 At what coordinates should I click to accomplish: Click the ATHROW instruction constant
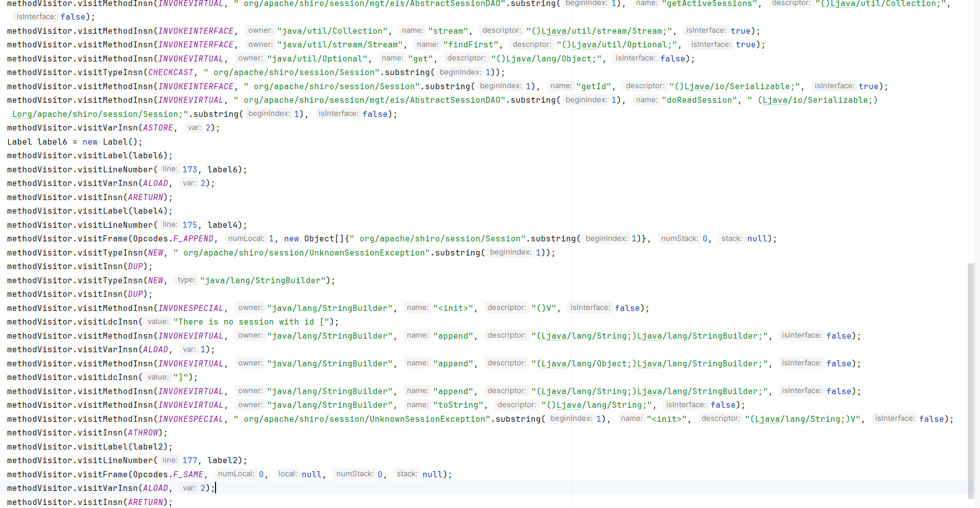[x=143, y=433]
